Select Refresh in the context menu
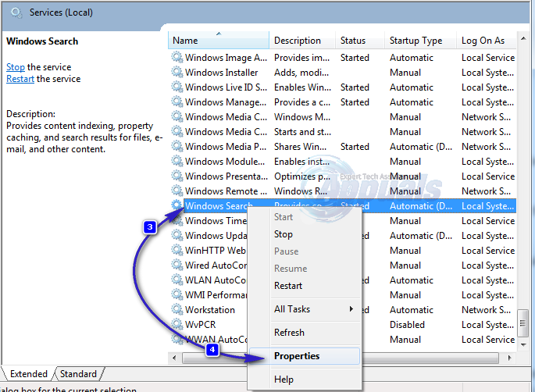This screenshot has width=535, height=392. tap(289, 333)
